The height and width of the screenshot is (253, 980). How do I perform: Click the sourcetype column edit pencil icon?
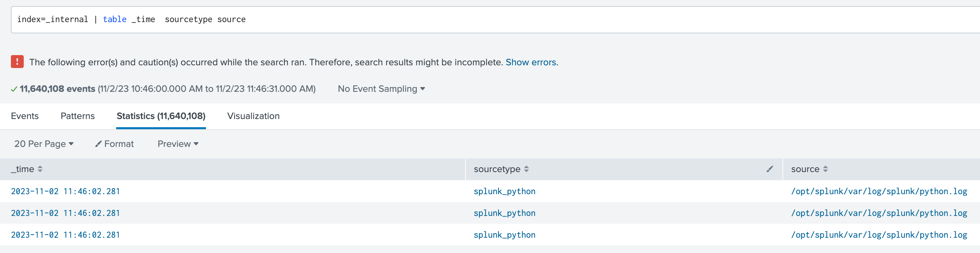[x=769, y=169]
